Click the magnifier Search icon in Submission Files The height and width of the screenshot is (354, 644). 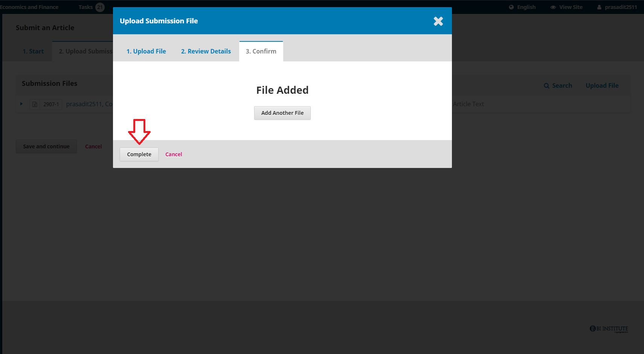tap(546, 86)
